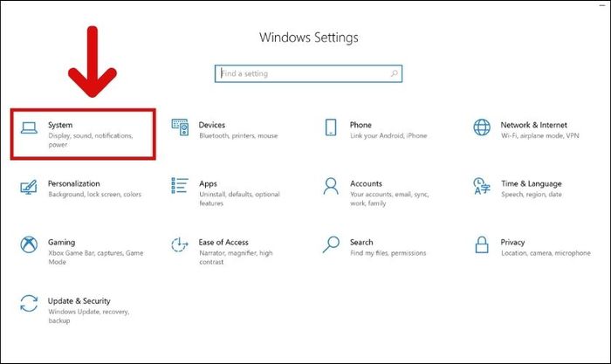Click the Gaming Xbox icon
The image size is (611, 364).
pos(29,244)
